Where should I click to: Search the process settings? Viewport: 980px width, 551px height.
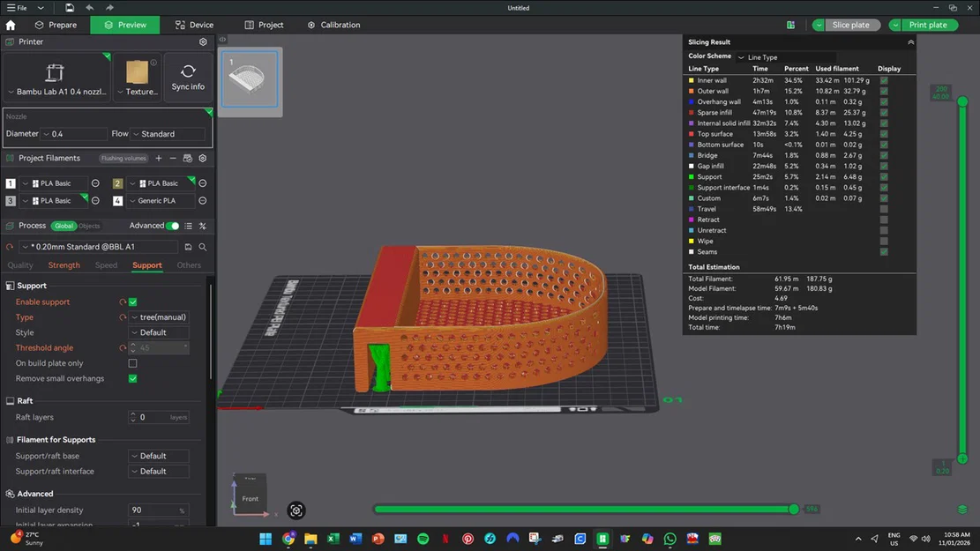203,247
